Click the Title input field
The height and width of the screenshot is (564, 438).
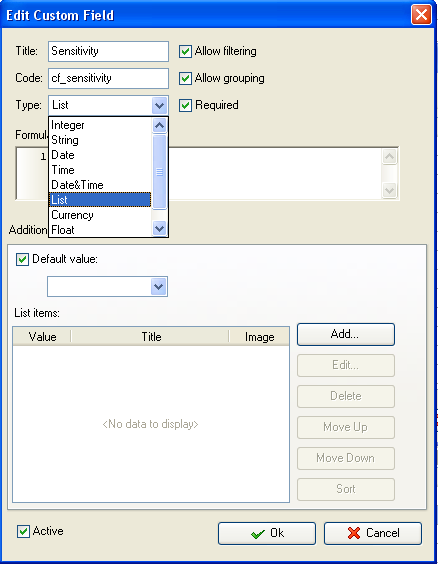point(108,51)
